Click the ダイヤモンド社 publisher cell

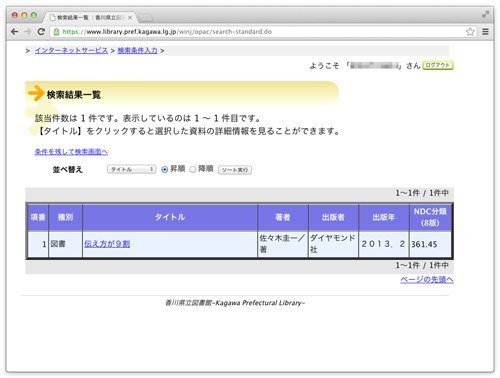pos(333,244)
